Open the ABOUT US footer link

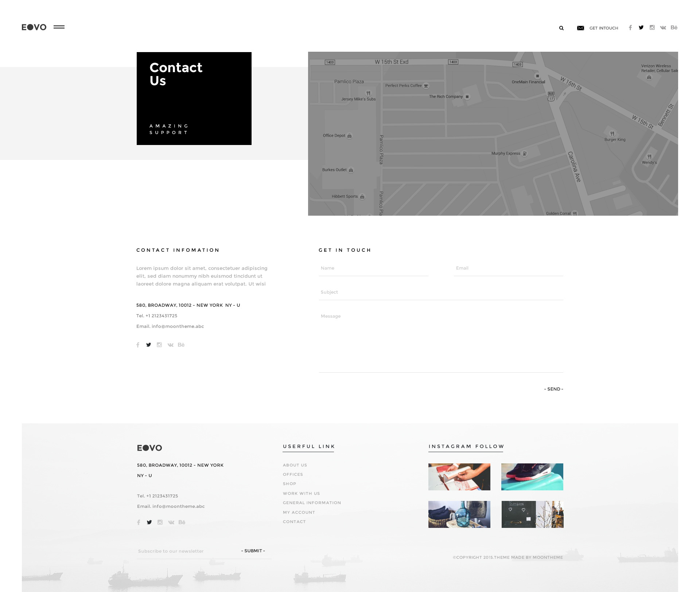(x=295, y=465)
